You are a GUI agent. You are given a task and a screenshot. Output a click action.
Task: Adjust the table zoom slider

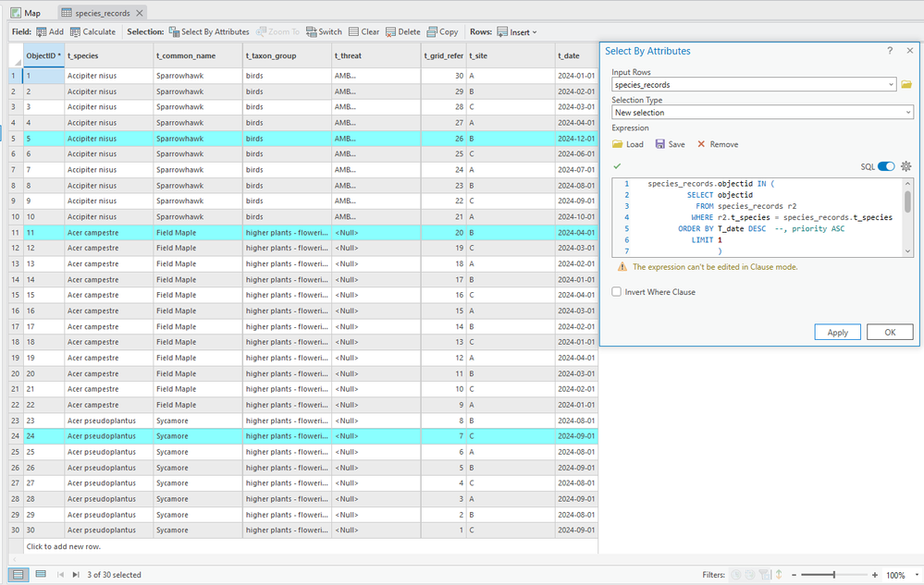tap(834, 575)
